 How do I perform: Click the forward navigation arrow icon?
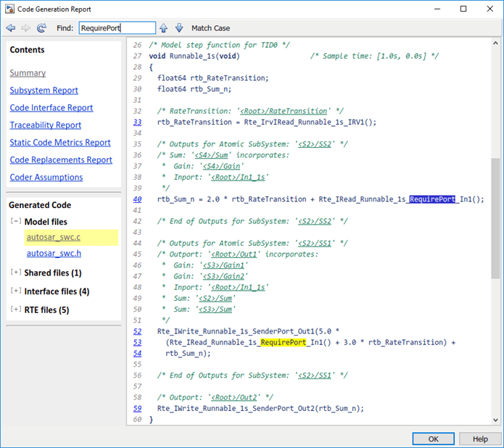(x=25, y=28)
